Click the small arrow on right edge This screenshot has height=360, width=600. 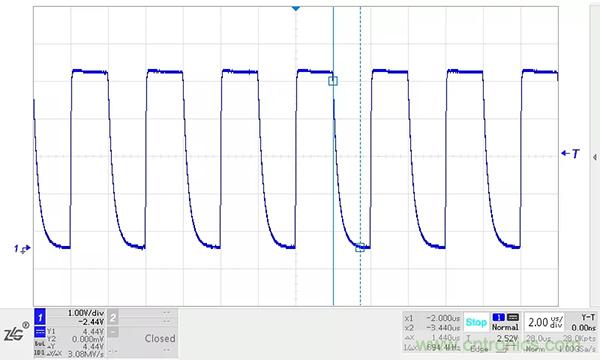(595, 157)
